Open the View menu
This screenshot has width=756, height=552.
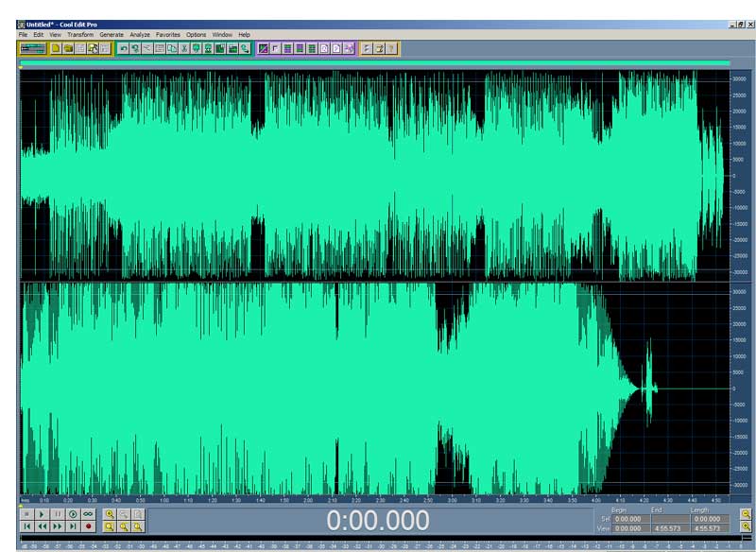[x=55, y=35]
